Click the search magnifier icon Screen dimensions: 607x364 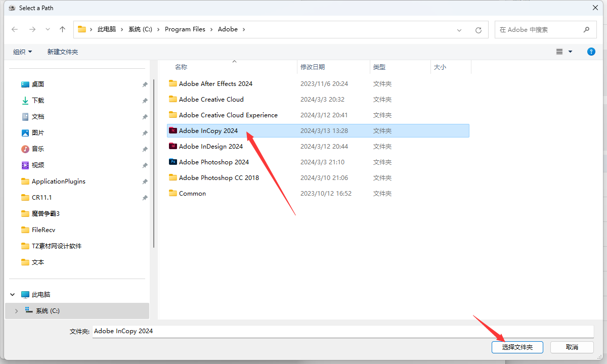(x=586, y=29)
